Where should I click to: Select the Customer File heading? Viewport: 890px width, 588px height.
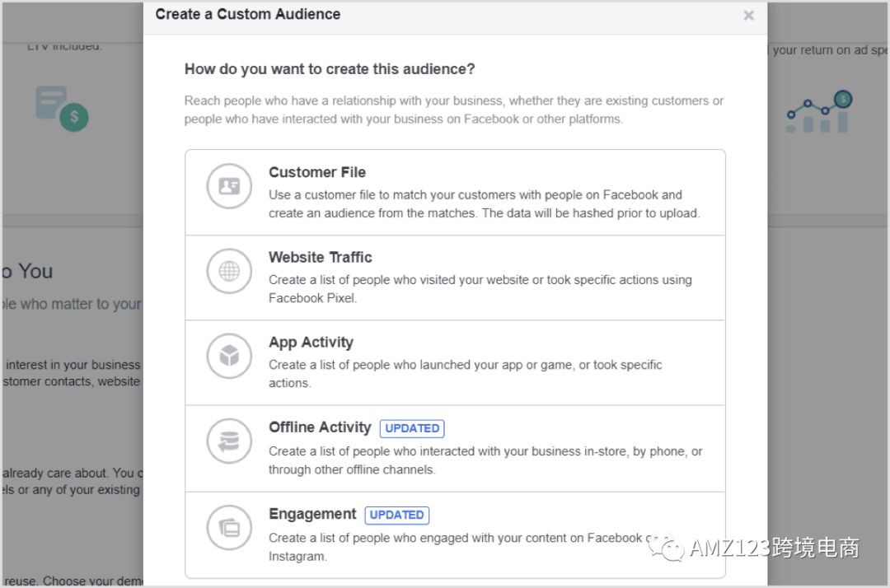point(317,172)
